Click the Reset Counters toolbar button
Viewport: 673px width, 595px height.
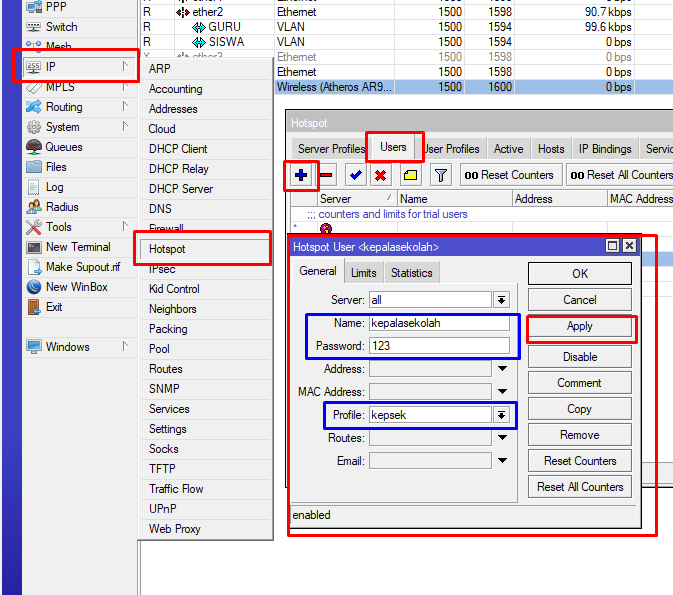[508, 175]
